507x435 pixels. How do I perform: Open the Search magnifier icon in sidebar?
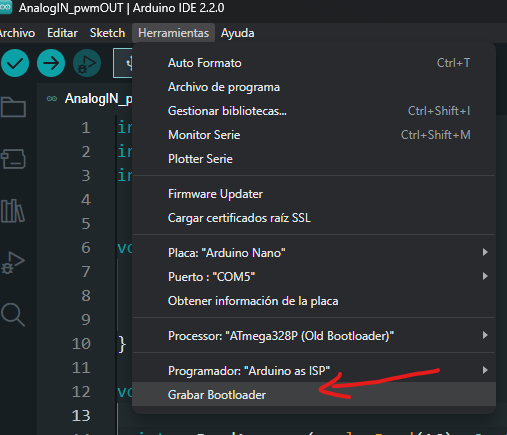[13, 314]
